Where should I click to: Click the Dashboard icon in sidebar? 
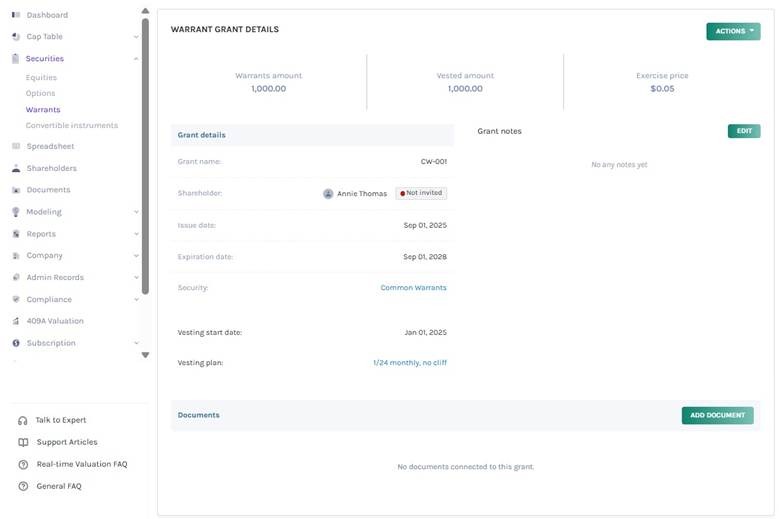(16, 15)
